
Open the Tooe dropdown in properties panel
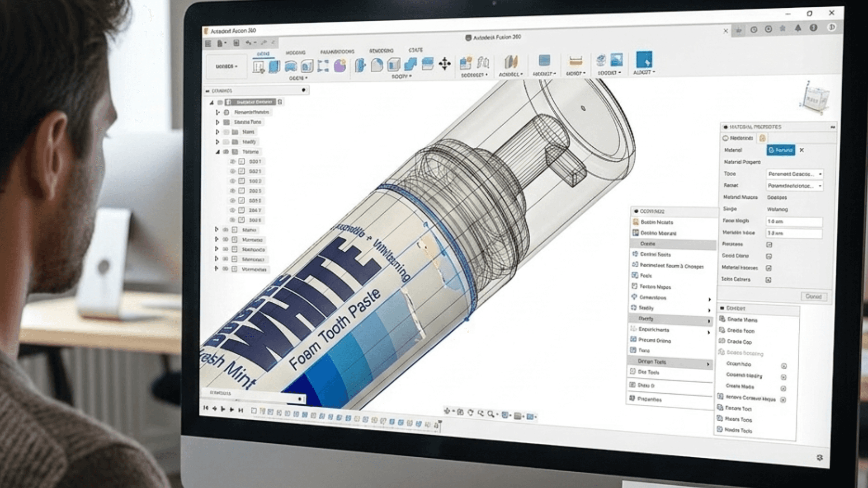pyautogui.click(x=794, y=174)
